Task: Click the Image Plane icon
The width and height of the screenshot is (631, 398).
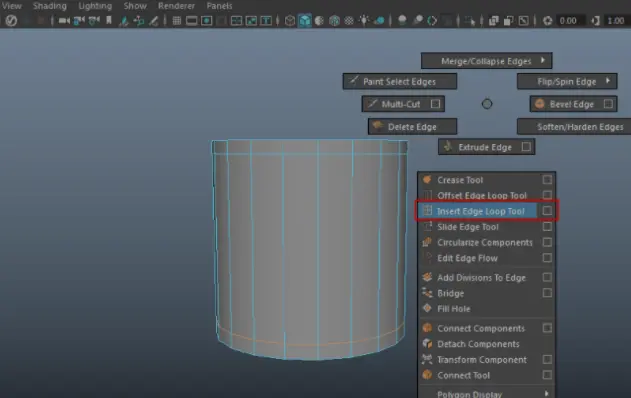Action: tap(124, 21)
